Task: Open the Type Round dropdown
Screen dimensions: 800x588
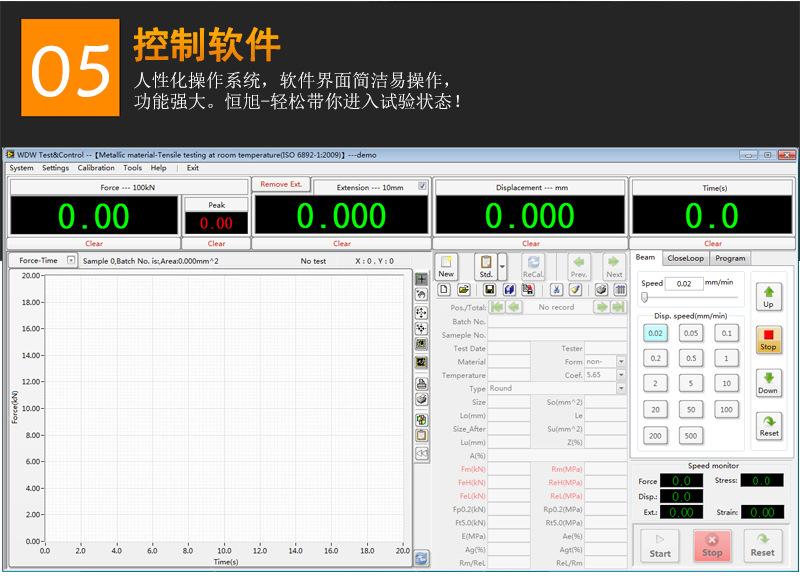Action: (621, 388)
